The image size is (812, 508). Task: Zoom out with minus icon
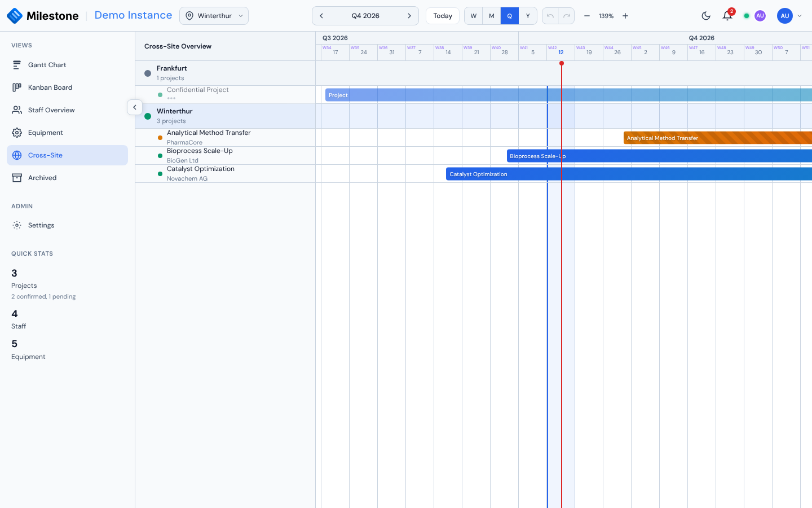(x=587, y=16)
